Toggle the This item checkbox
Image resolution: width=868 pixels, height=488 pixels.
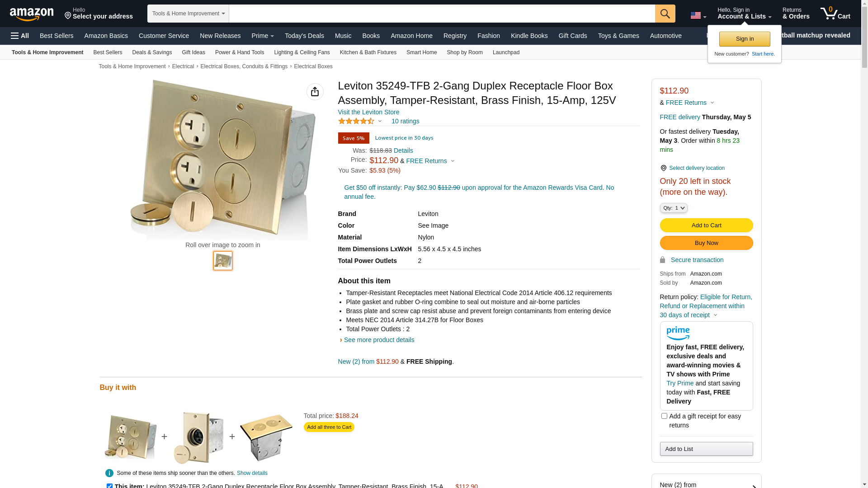pos(109,486)
